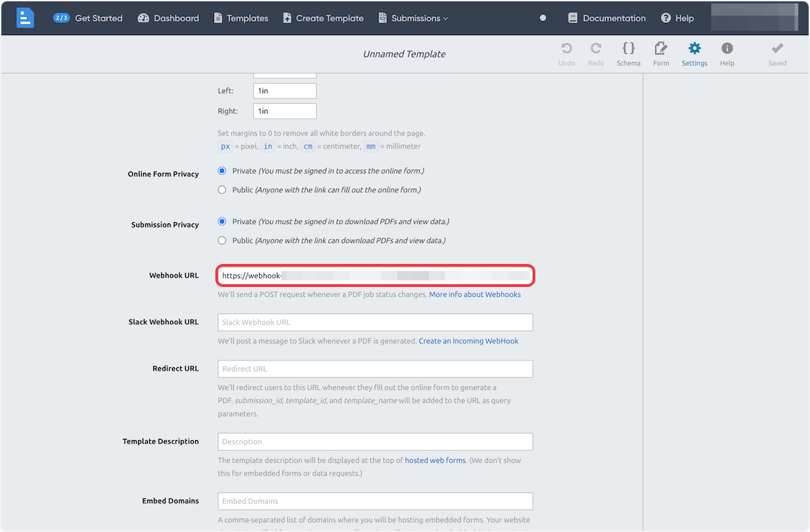Open the top navigation Help menu
Viewport: 810px width, 532px height.
coord(677,18)
